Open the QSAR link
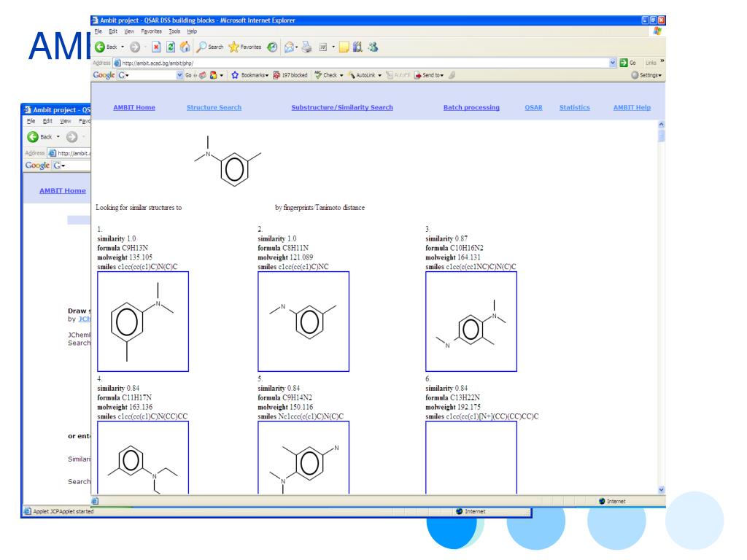 coord(533,108)
